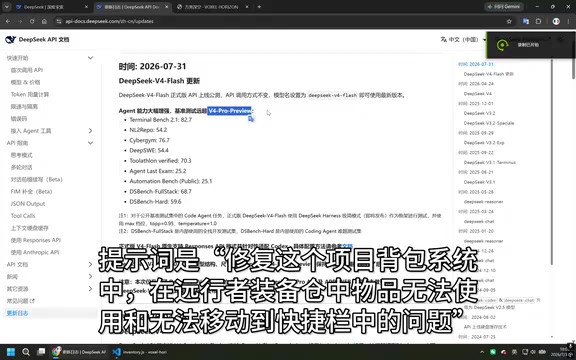The height and width of the screenshot is (360, 576).
Task: Click the address bar URL
Action: coord(109,21)
